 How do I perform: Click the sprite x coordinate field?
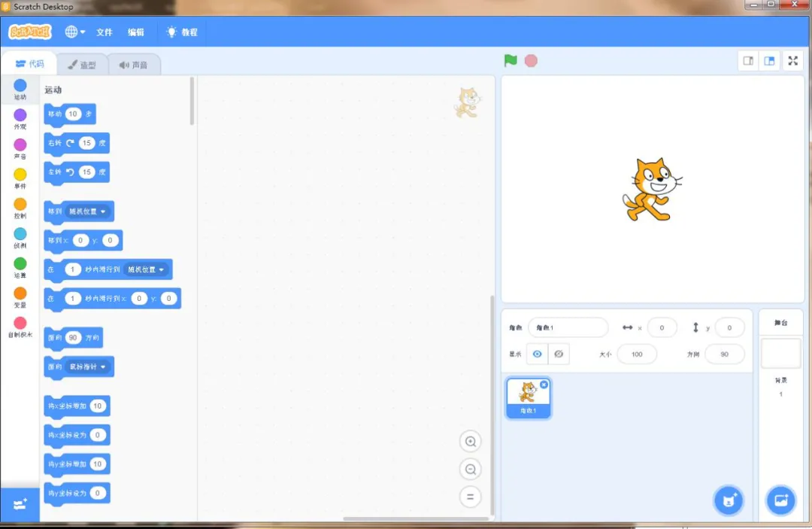[662, 327]
